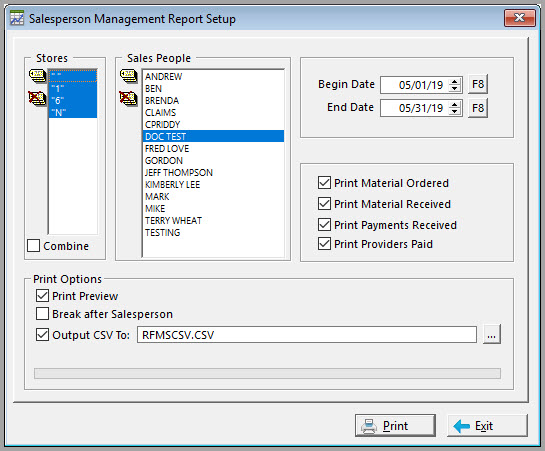Select MIKE in Sales People list

pyautogui.click(x=213, y=208)
